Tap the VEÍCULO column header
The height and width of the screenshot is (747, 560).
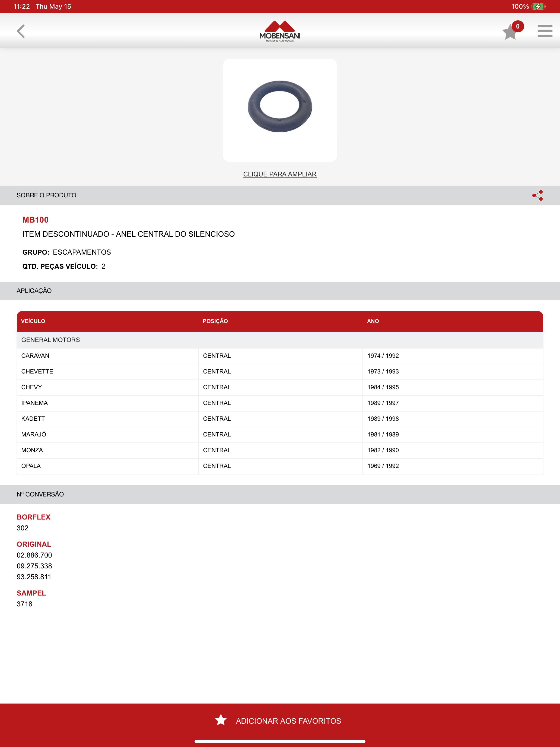click(33, 321)
